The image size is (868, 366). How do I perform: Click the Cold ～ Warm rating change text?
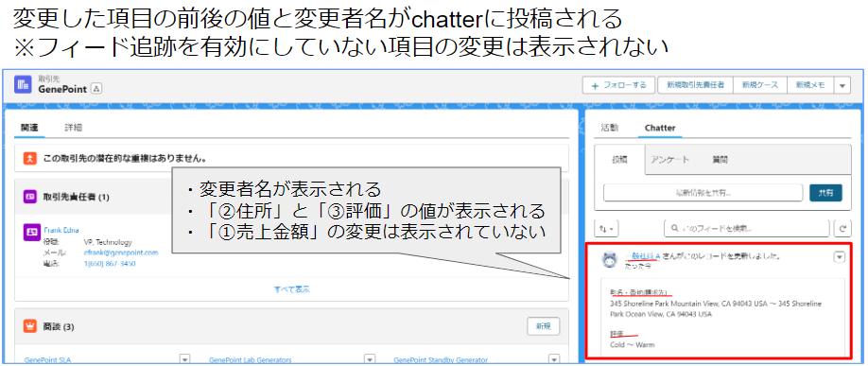(633, 345)
